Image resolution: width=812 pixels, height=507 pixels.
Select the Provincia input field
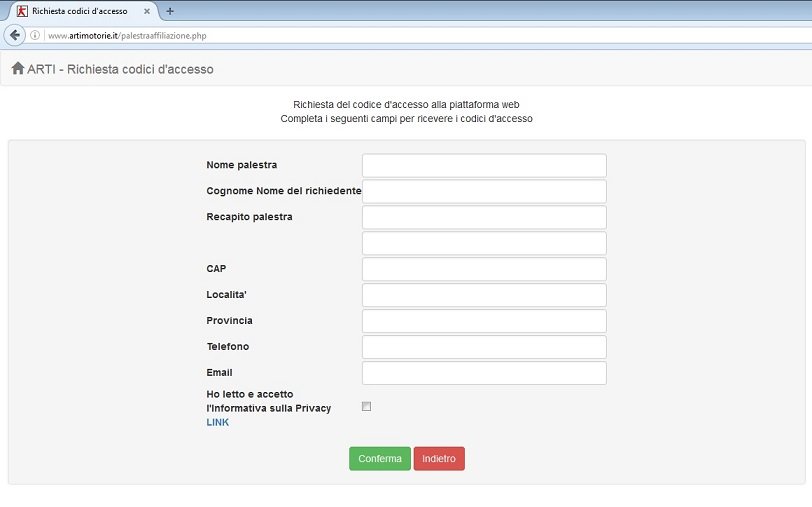point(484,321)
